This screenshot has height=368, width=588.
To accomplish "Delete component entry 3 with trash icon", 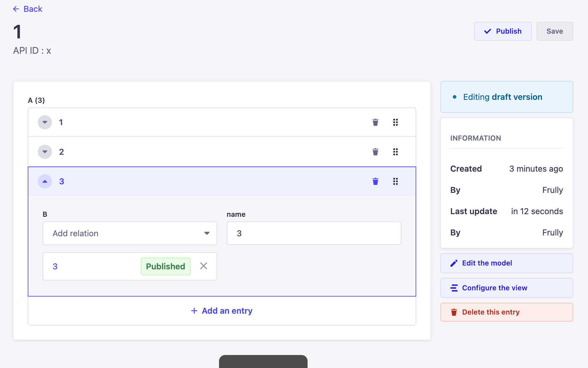I will tap(375, 181).
